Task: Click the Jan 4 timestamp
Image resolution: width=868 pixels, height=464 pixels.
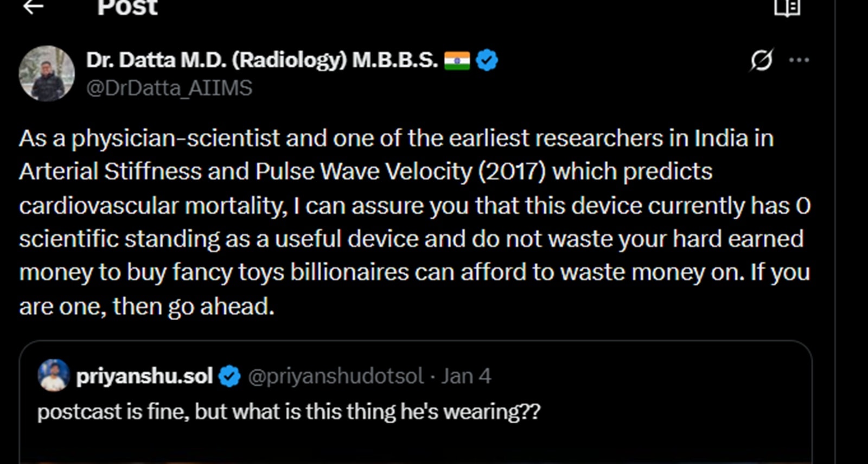Action: (x=466, y=376)
